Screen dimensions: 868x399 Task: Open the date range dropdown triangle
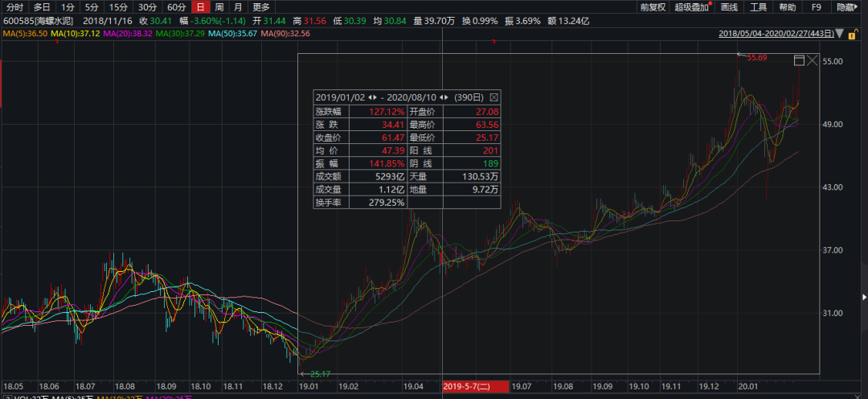tap(840, 35)
